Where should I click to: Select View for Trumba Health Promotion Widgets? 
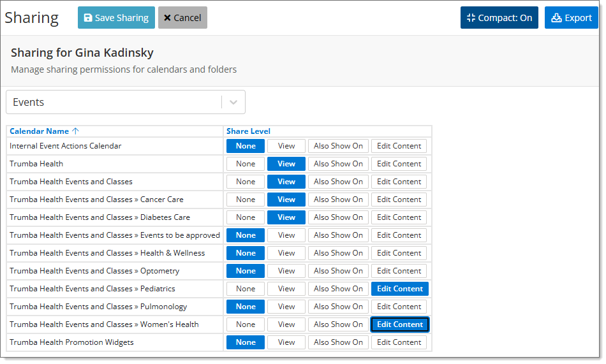[286, 342]
